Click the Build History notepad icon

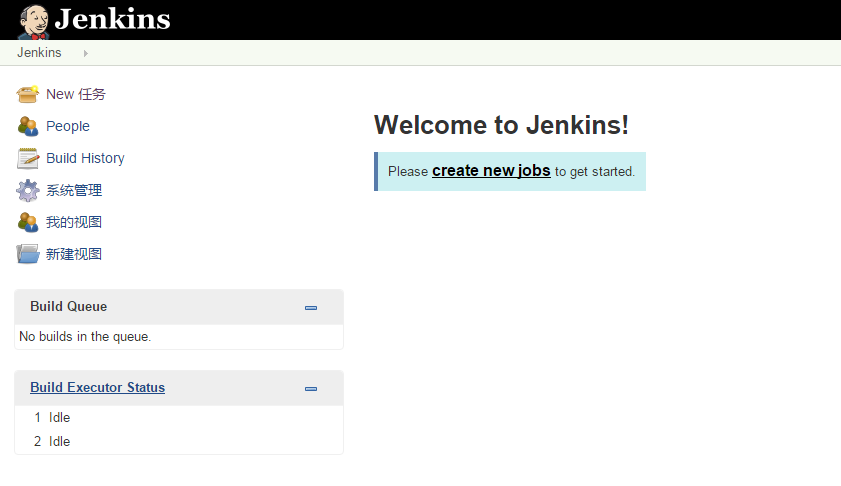[x=27, y=158]
